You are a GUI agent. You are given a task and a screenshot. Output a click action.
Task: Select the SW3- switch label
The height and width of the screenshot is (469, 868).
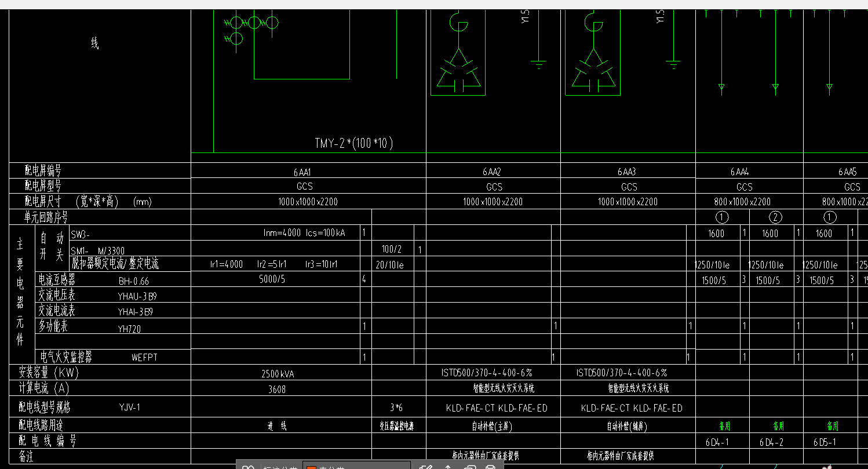[x=81, y=235]
